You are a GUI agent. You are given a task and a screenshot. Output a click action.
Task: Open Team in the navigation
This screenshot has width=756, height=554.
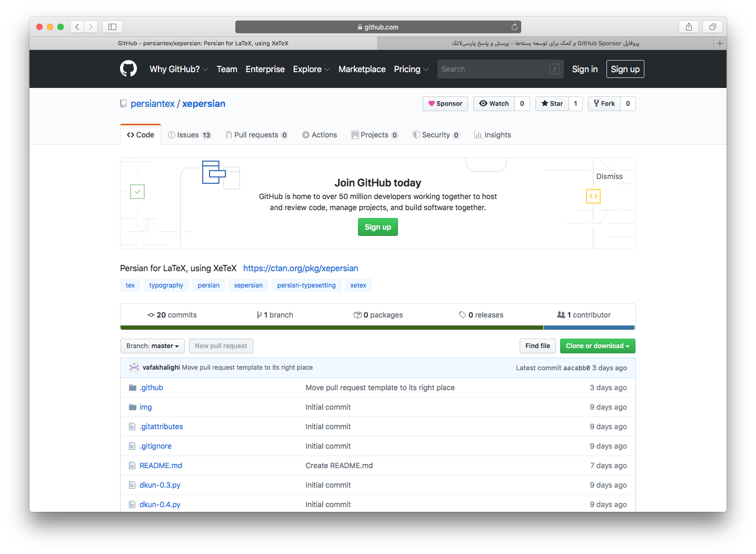click(x=227, y=69)
